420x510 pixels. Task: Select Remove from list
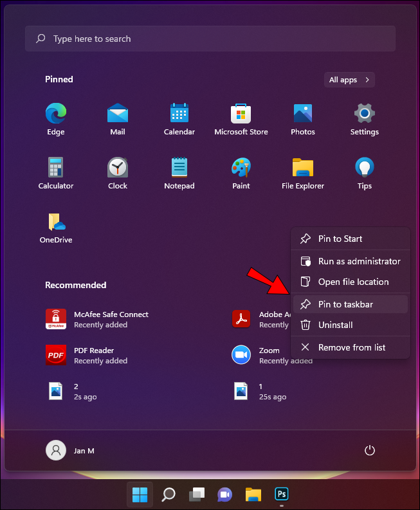[351, 347]
